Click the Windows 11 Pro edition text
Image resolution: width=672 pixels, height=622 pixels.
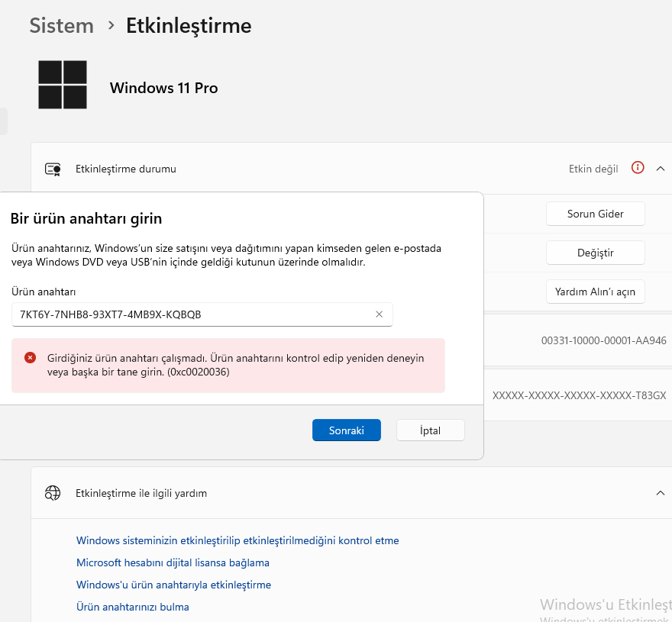coord(163,88)
